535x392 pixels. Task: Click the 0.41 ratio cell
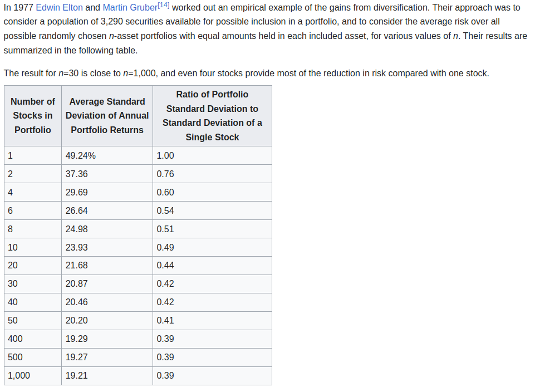tap(165, 321)
